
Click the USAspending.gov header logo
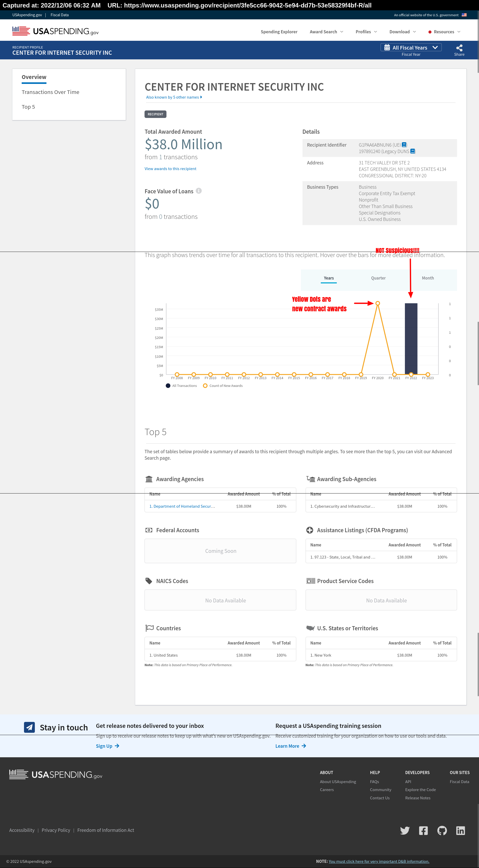click(x=55, y=31)
